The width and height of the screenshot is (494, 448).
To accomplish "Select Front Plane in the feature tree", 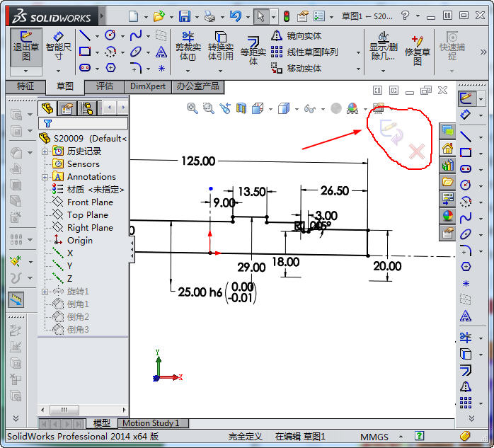I will 89,202.
